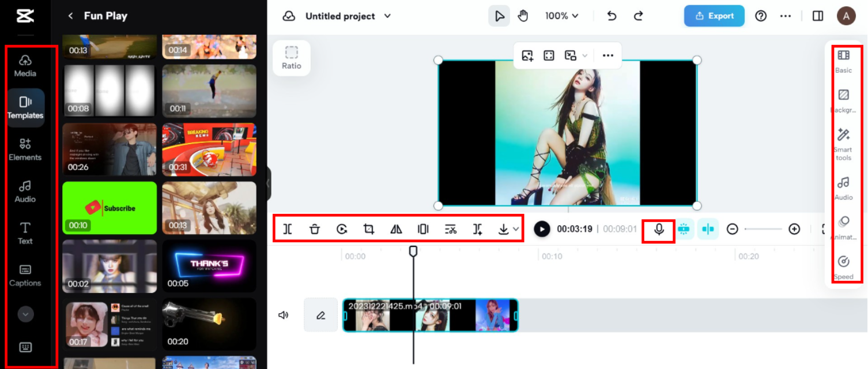Viewport: 868px width, 369px height.
Task: Open the Audio panel in left sidebar
Action: click(25, 191)
